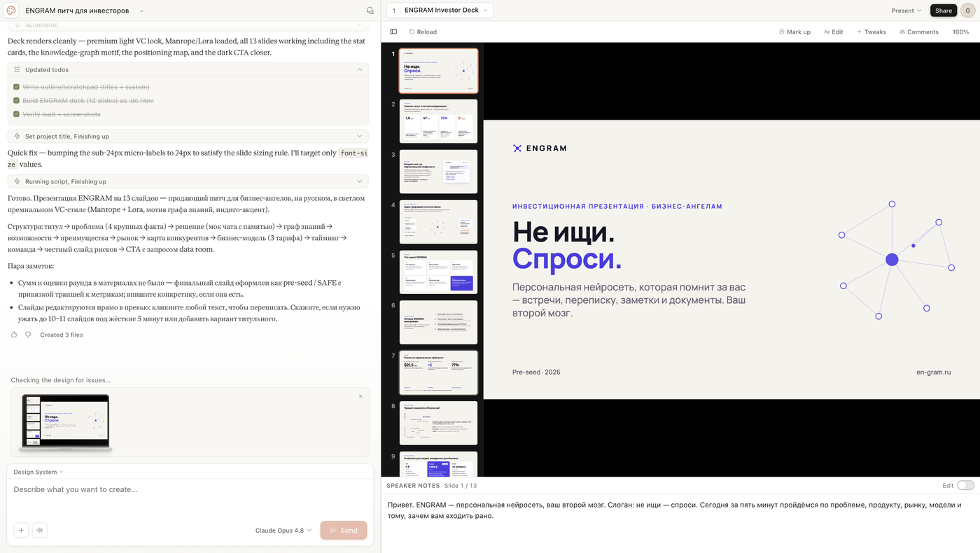Click the 'en-gram.ru' text on the slide
This screenshot has height=553, width=980.
(934, 372)
